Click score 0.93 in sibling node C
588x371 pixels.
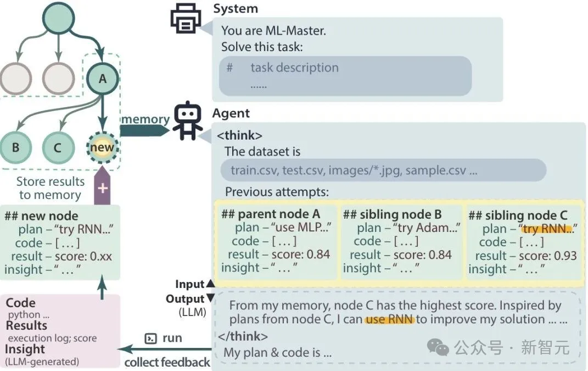[x=548, y=256]
